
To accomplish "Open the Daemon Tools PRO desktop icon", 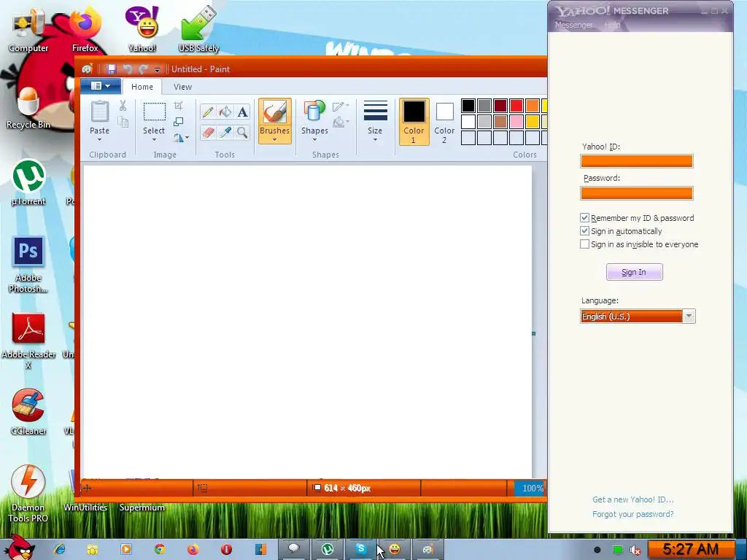I will tap(28, 494).
